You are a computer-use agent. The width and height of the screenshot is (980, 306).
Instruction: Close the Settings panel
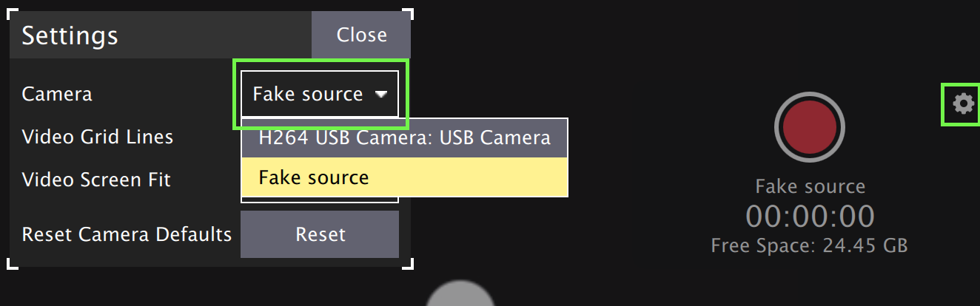[x=361, y=35]
